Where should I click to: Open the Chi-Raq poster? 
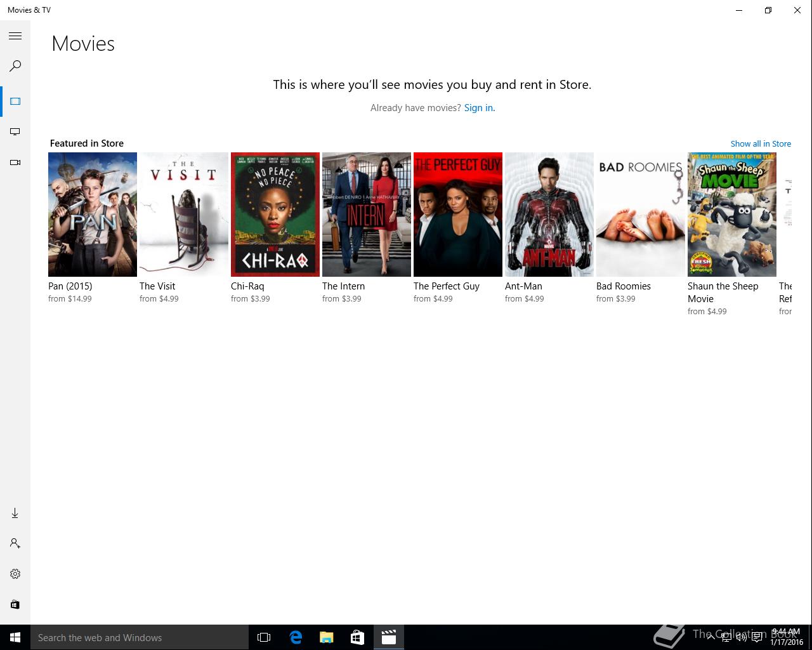275,215
